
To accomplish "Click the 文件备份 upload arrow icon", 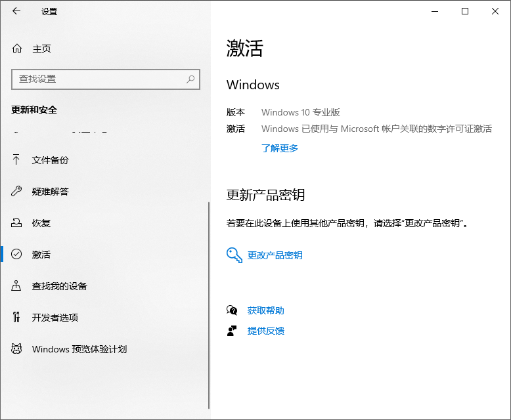I will tap(16, 159).
